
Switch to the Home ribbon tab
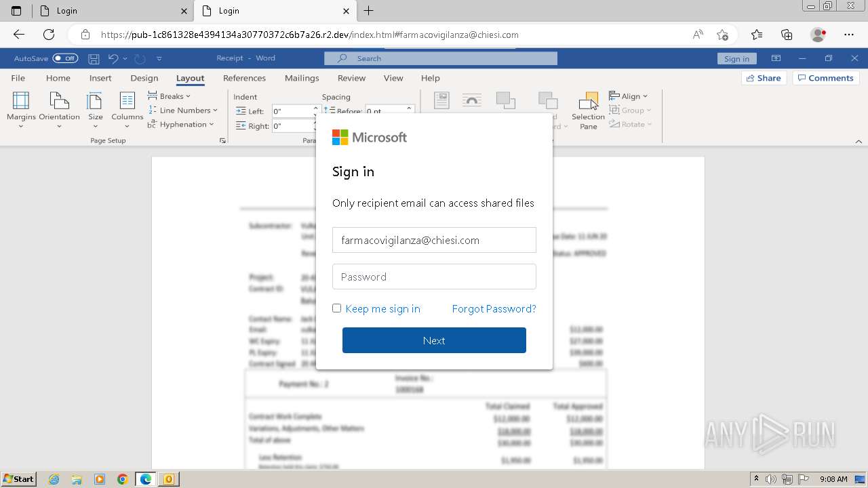58,78
